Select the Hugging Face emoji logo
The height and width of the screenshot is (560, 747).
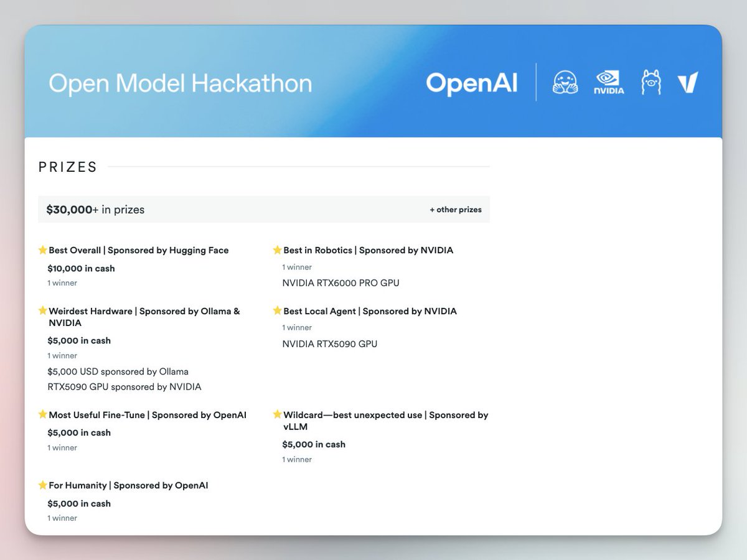pyautogui.click(x=564, y=82)
